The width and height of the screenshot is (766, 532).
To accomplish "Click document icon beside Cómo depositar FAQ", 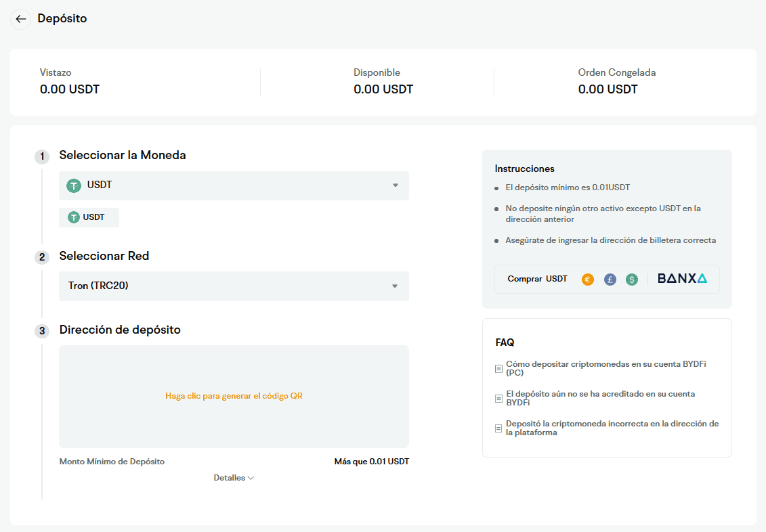I will click(498, 368).
